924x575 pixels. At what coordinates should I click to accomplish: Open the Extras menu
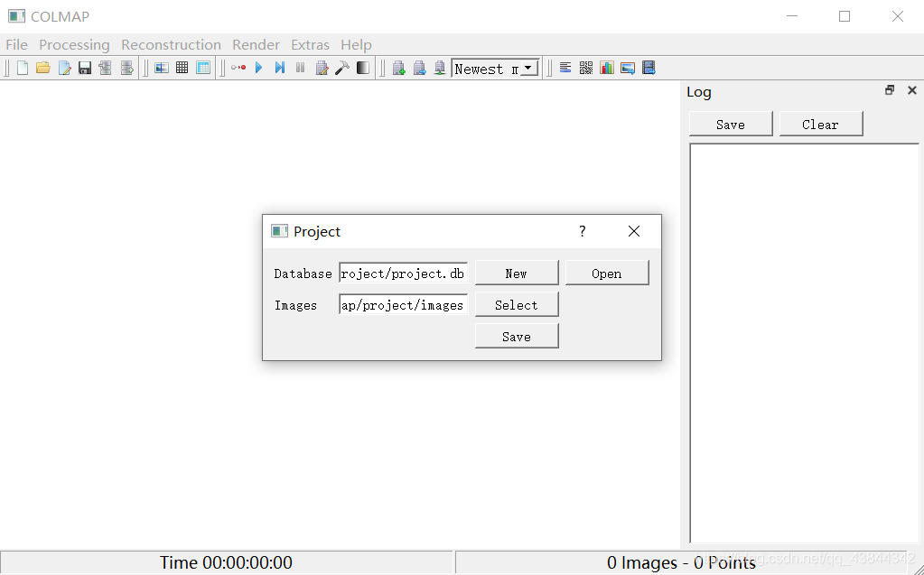pos(310,45)
